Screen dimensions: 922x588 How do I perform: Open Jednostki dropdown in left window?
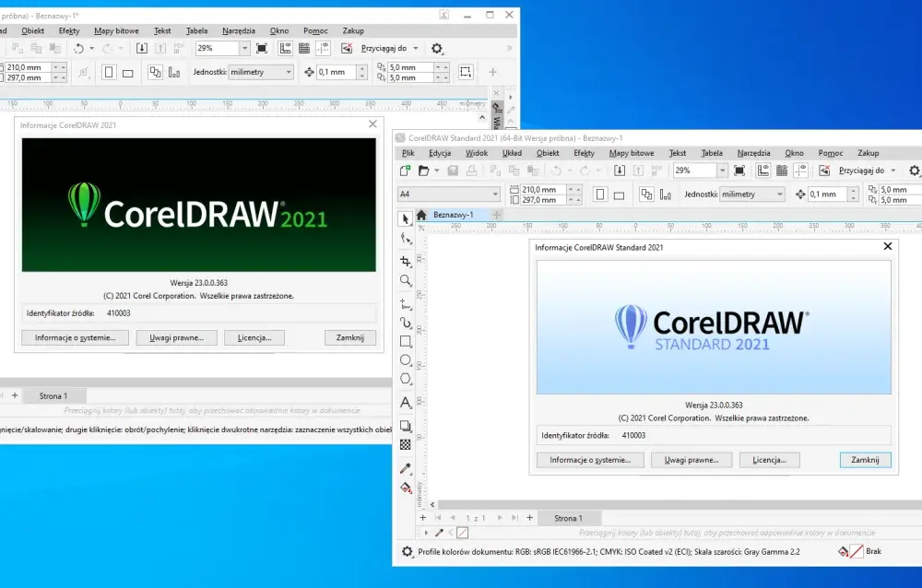click(x=288, y=72)
